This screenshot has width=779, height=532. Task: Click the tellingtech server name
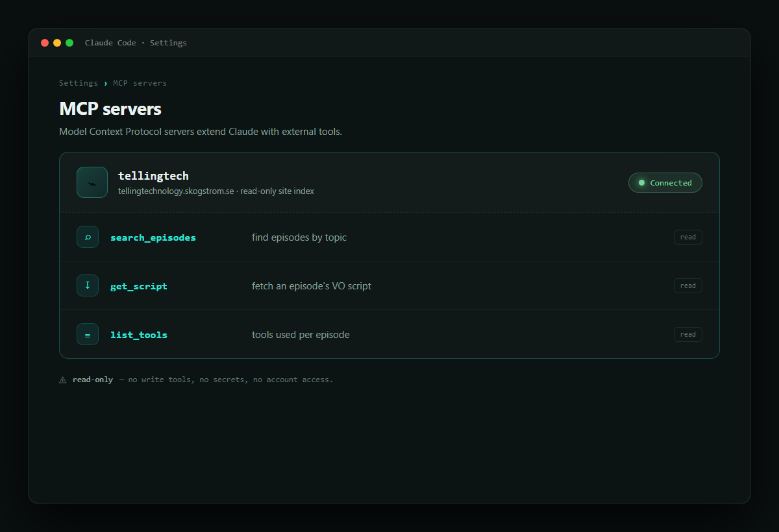tap(153, 176)
